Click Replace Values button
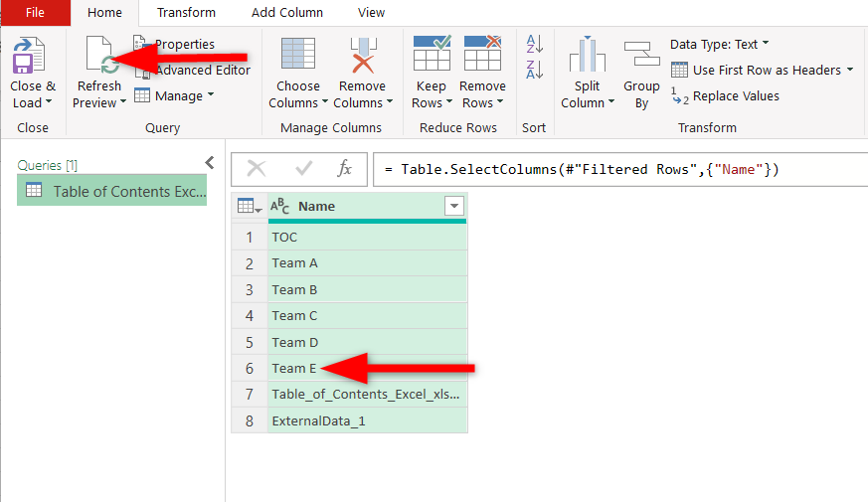This screenshot has width=868, height=502. (725, 96)
